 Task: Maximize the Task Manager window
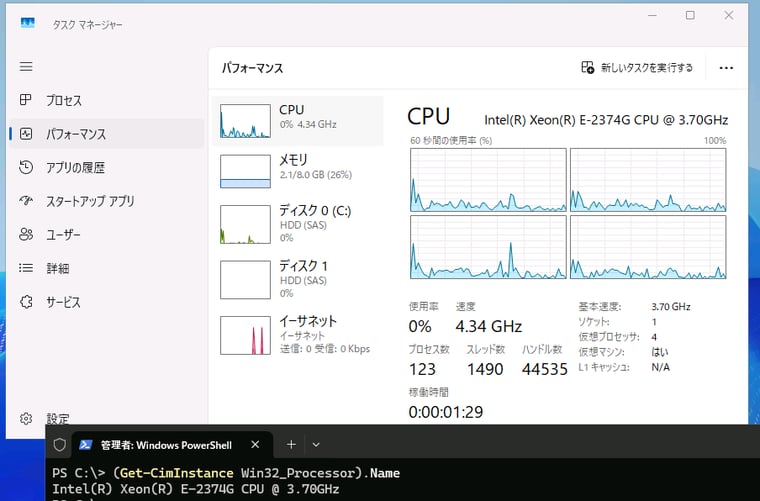(690, 16)
